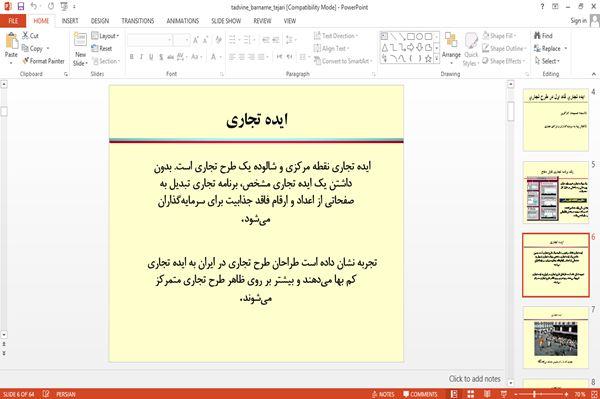Fit slide to current window
The height and width of the screenshot is (399, 600).
click(x=594, y=394)
